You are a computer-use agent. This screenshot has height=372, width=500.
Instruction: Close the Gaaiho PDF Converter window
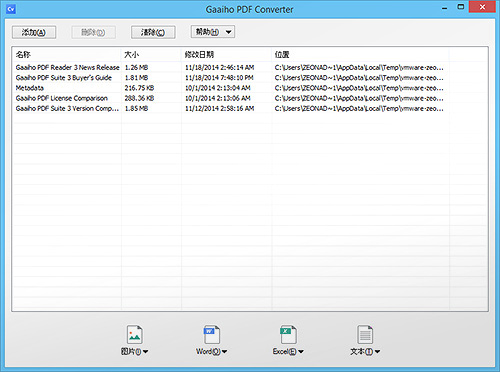click(x=482, y=7)
